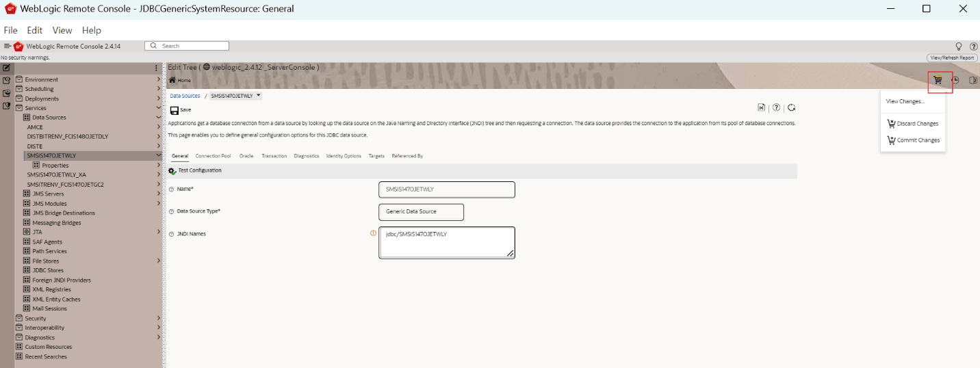Toggle the navigation tree visibility icon

(973, 80)
